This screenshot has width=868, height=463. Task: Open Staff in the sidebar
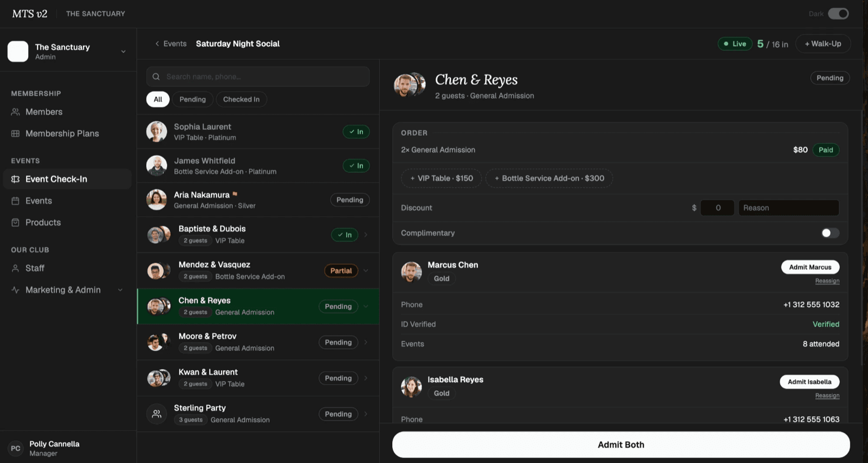coord(67,268)
